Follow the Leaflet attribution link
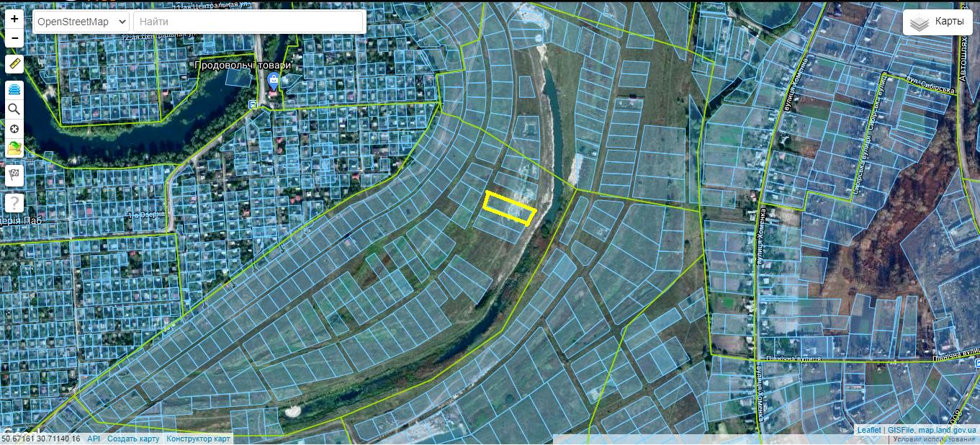 click(868, 430)
